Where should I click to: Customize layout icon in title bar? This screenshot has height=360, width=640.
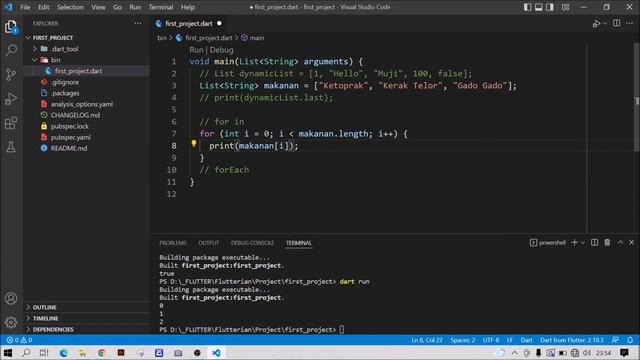pyautogui.click(x=565, y=7)
